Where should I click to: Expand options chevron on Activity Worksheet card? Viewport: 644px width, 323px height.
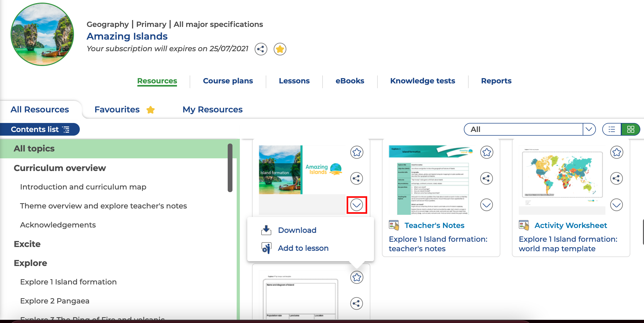tap(616, 205)
